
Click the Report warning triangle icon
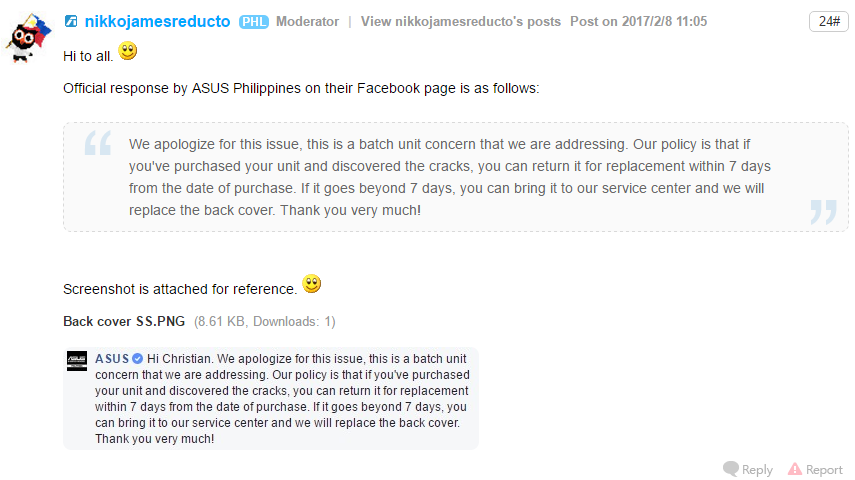click(795, 468)
